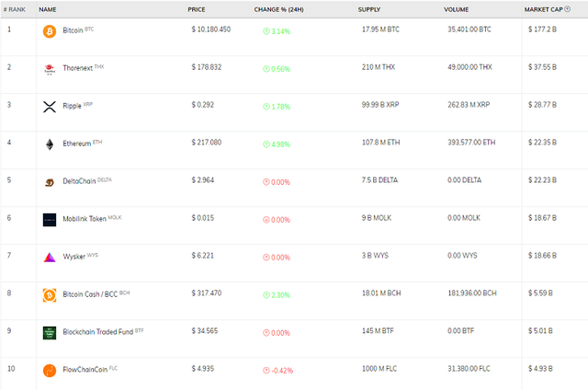This screenshot has height=390, width=588.
Task: Open the Mobilink Token link
Action: click(85, 219)
